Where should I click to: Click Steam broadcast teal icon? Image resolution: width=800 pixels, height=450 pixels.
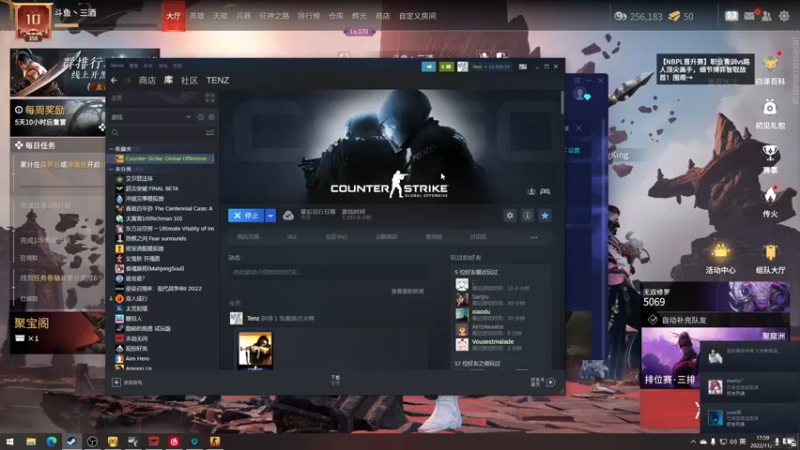click(429, 67)
